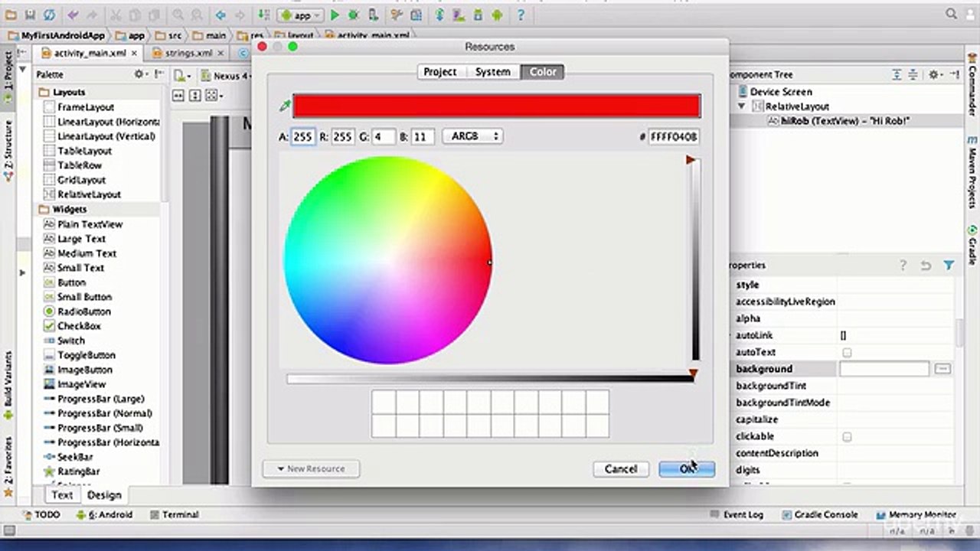Click the alpha value input field

point(302,137)
